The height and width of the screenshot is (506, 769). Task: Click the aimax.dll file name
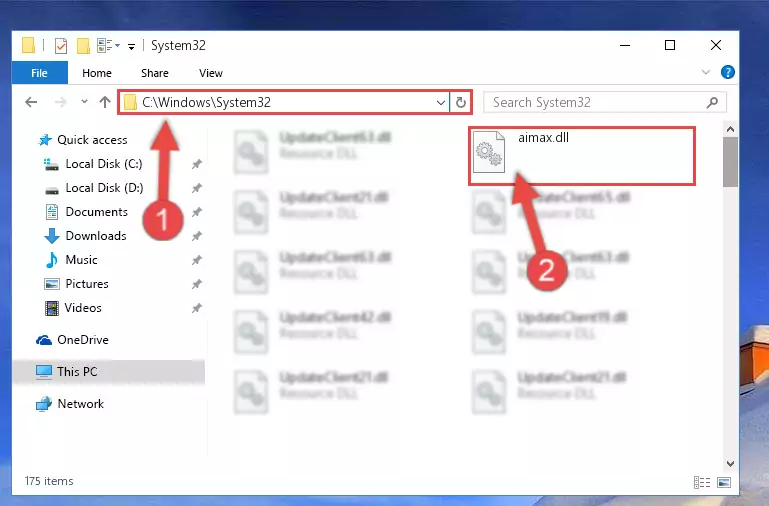[543, 138]
